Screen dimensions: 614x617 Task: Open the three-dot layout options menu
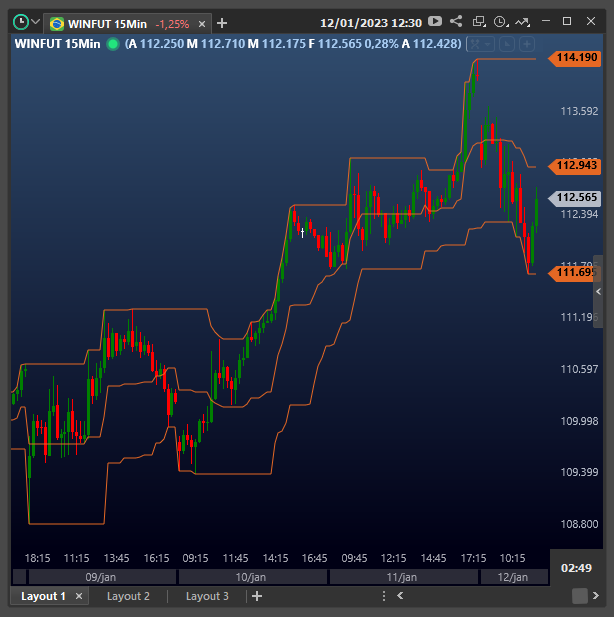click(x=383, y=596)
